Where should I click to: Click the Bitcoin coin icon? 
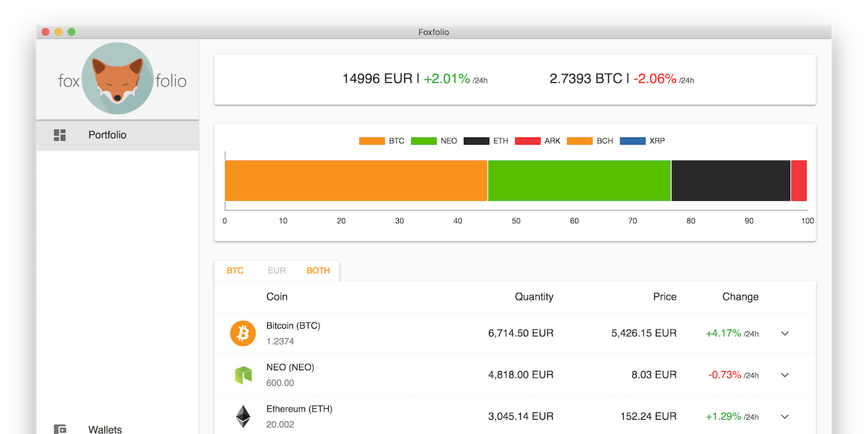click(243, 333)
